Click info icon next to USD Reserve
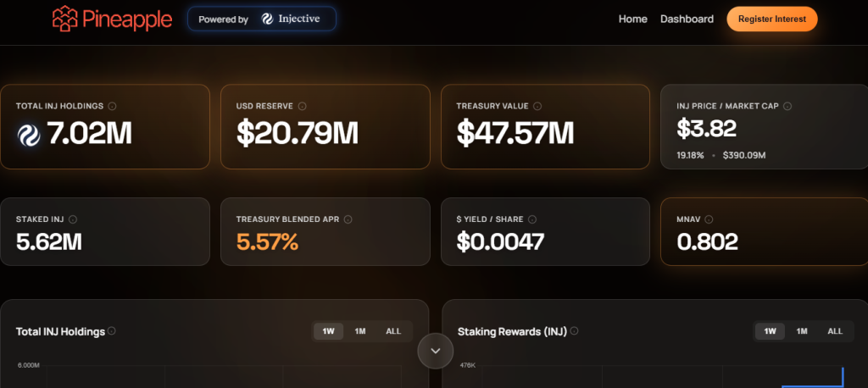Image resolution: width=868 pixels, height=388 pixels. pos(303,106)
